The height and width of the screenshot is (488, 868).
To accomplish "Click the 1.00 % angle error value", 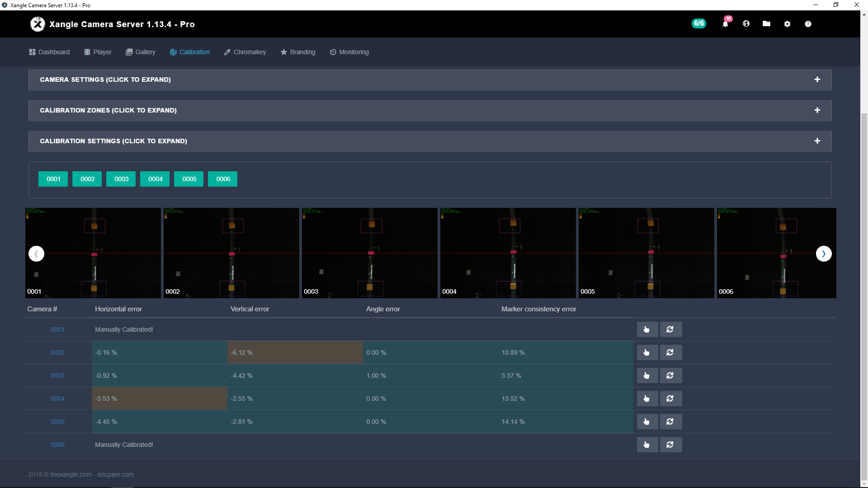I will click(376, 375).
